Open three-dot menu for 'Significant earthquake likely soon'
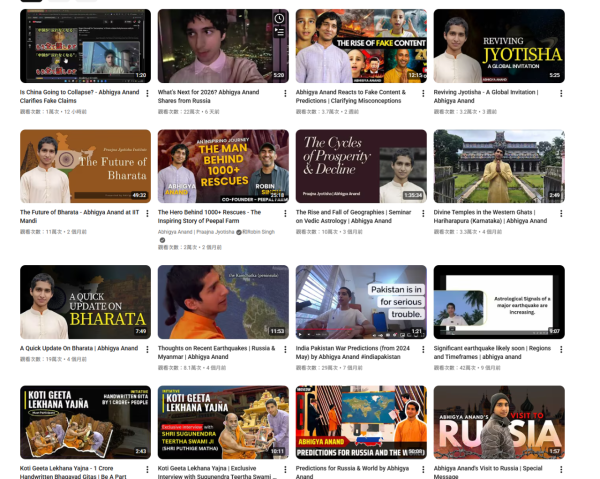600x479 pixels. coord(562,349)
